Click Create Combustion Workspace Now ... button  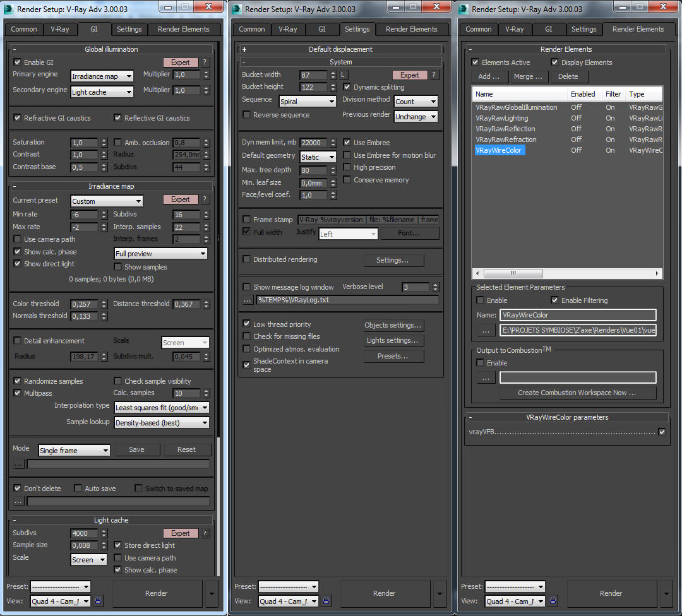click(577, 393)
